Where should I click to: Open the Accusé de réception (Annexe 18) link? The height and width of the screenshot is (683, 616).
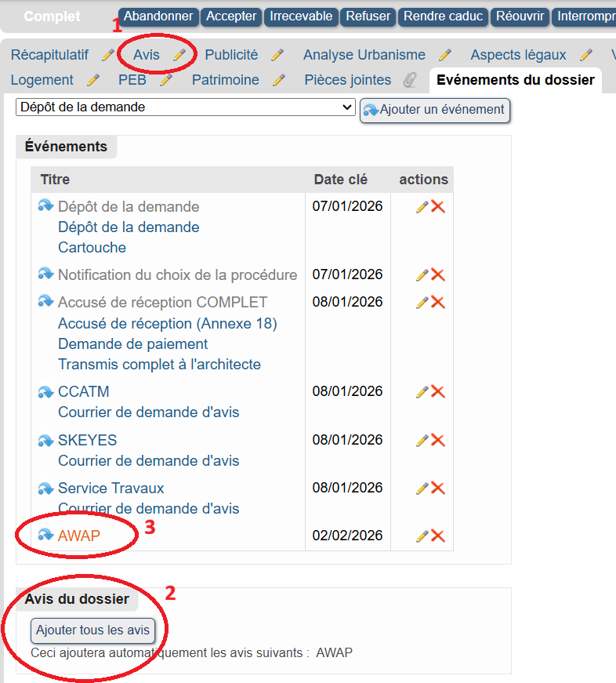(x=167, y=323)
